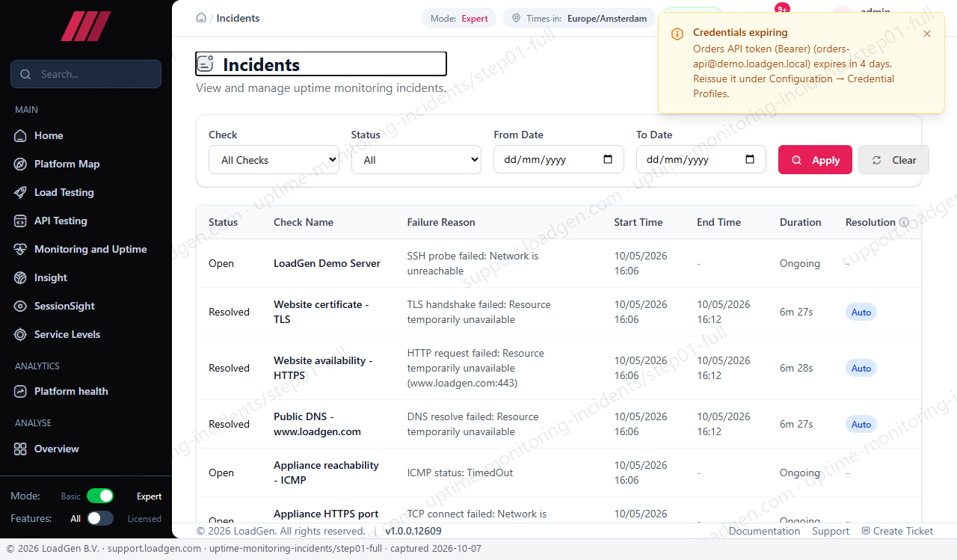Select the Public DNS - www.loadgen.com check
The image size is (957, 560).
(317, 424)
